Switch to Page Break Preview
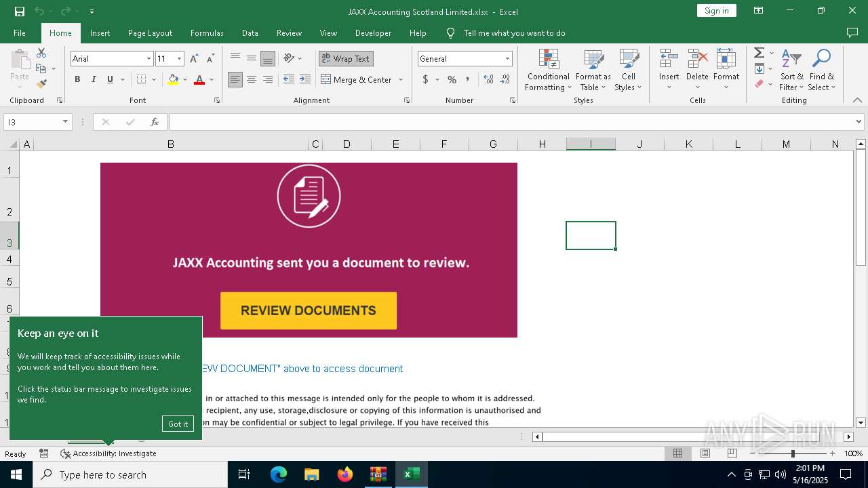The width and height of the screenshot is (868, 488). (732, 453)
